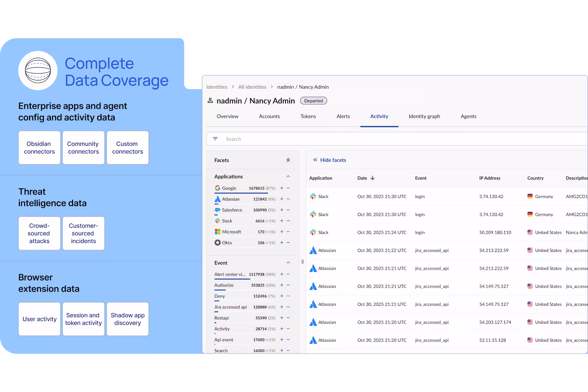Exclude Google facet with its minus icon
Screen dimensions: 588x392
(288, 188)
